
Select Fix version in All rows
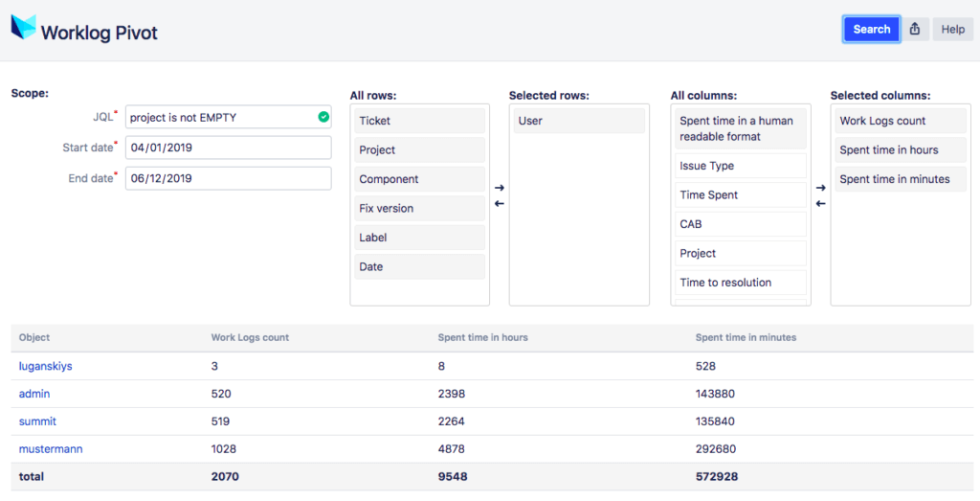419,208
